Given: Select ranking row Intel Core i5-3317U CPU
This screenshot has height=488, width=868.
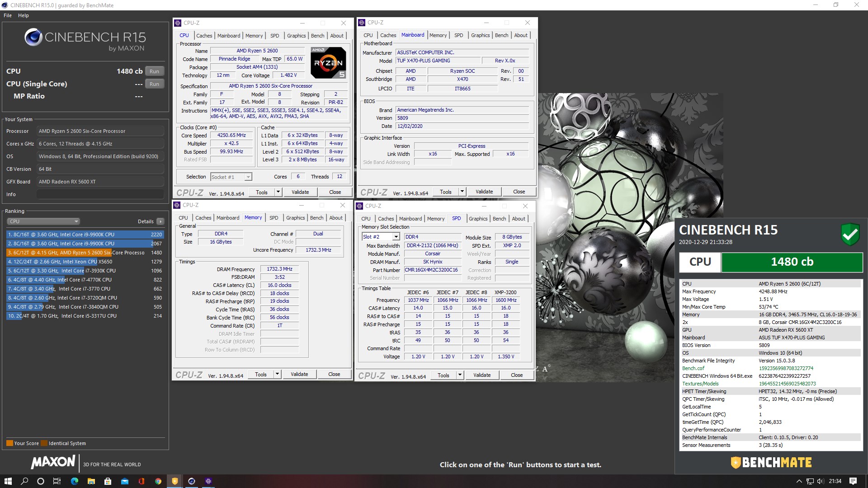Looking at the screenshot, I should [85, 316].
